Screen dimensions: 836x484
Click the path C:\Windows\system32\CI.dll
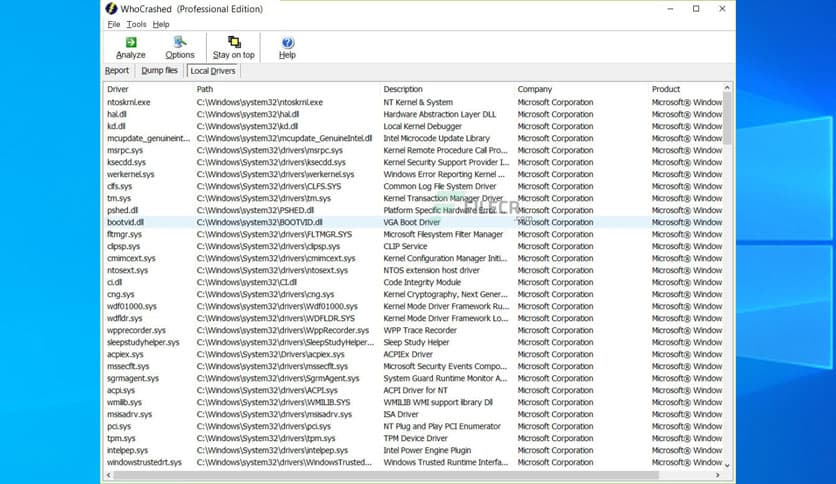[x=246, y=282]
